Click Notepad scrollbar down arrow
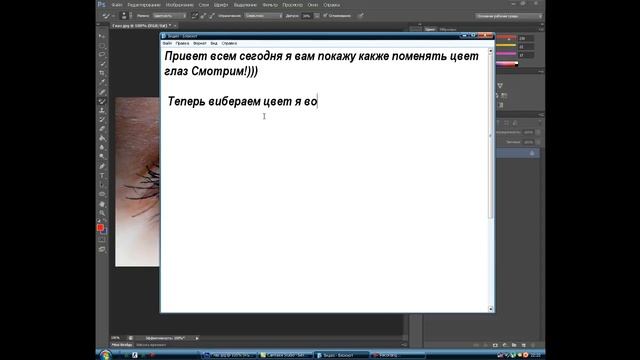Screen dimensions: 640x360 pos(491,309)
